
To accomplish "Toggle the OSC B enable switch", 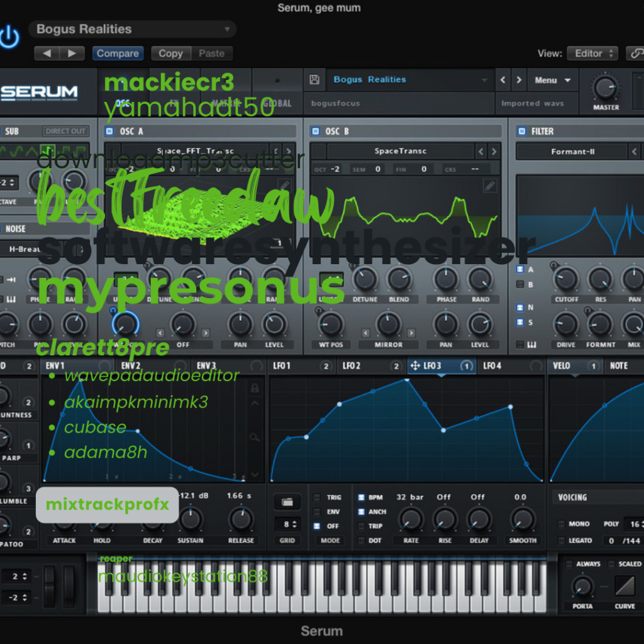I will pos(316,131).
